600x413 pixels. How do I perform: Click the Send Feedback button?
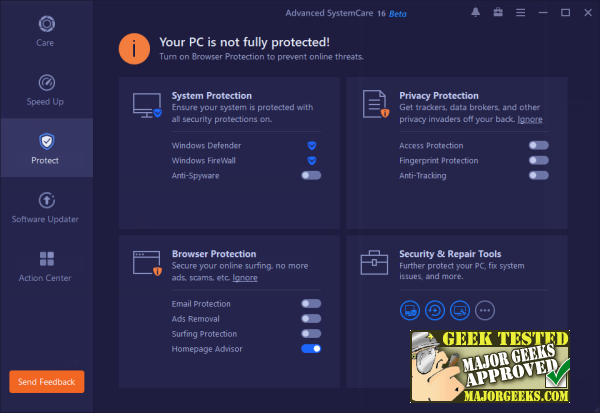tap(47, 382)
